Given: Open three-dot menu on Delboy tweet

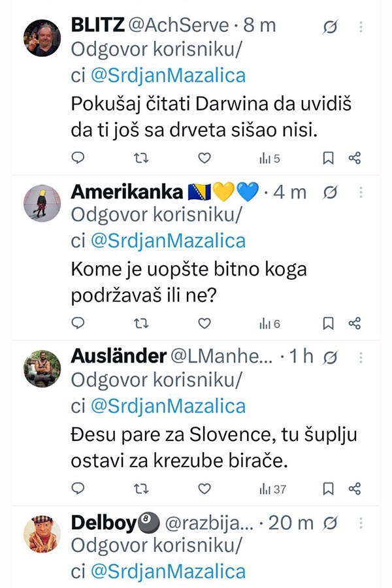Looking at the screenshot, I should (x=361, y=523).
